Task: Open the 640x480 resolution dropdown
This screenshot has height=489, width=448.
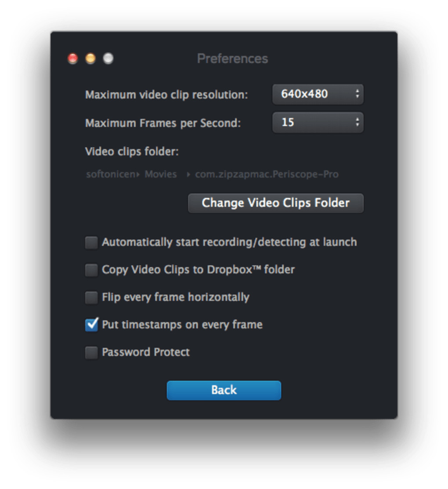Action: pyautogui.click(x=318, y=94)
